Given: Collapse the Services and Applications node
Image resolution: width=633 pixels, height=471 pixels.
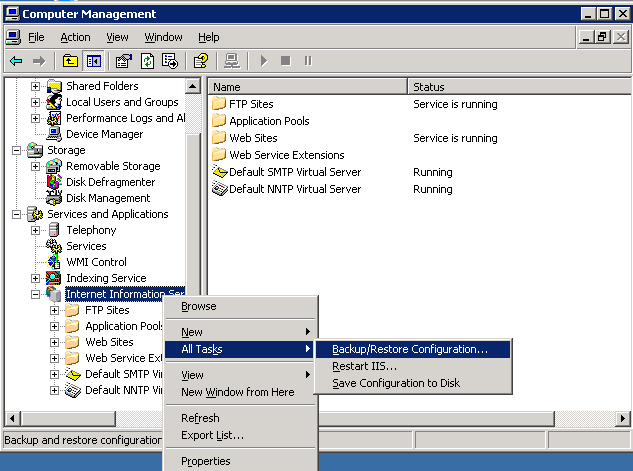Looking at the screenshot, I should click(x=17, y=214).
